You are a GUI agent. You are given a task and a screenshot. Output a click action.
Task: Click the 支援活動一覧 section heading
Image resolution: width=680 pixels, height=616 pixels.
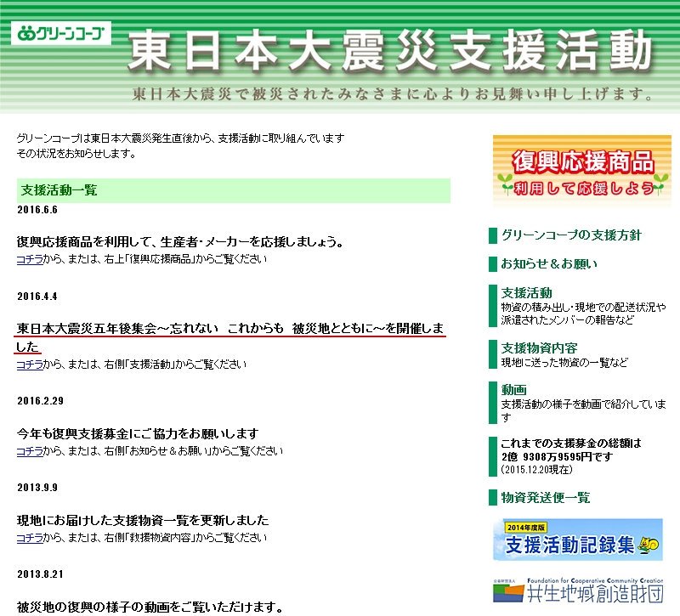click(59, 189)
